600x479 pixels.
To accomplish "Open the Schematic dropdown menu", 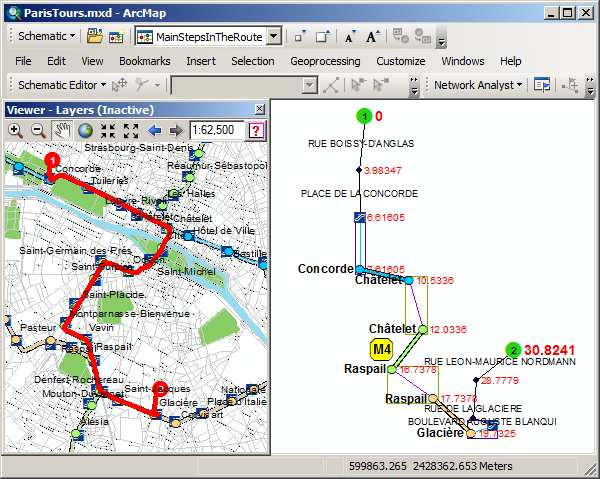I will (x=46, y=36).
